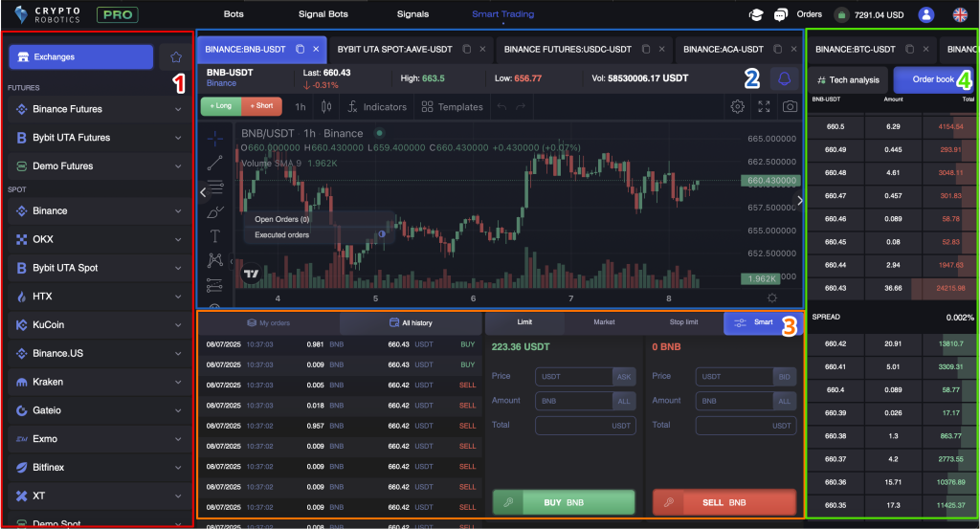The image size is (980, 529).
Task: Open the favorites star icon
Action: pos(176,56)
